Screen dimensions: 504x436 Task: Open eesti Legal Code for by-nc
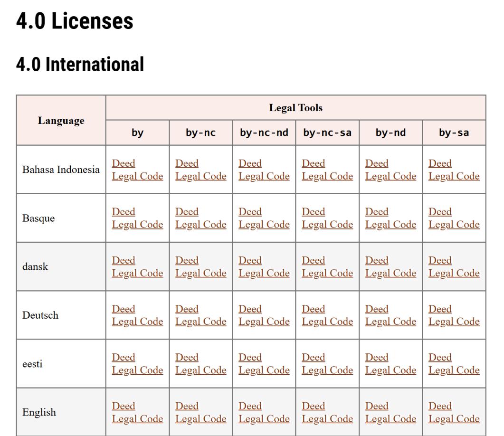coord(201,370)
